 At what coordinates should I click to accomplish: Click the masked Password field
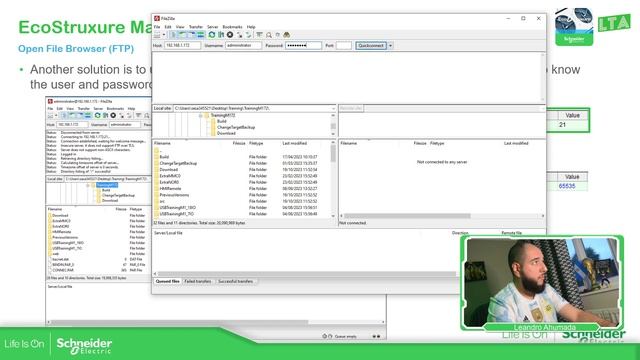coord(303,46)
